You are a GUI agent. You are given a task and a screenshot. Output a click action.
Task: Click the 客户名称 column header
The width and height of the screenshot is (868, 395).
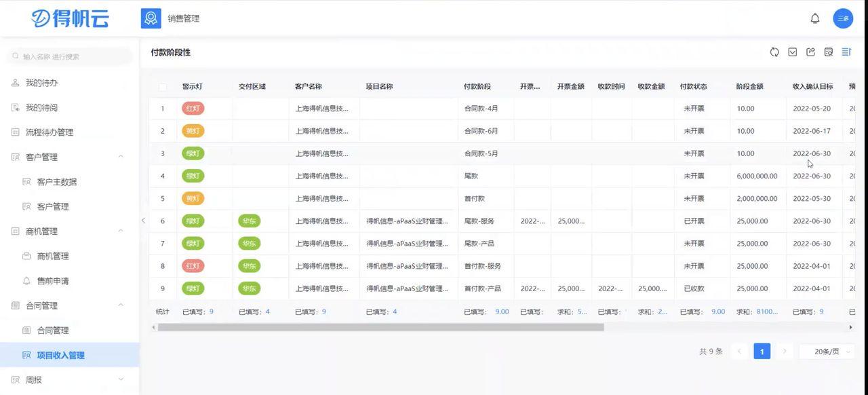(x=309, y=86)
